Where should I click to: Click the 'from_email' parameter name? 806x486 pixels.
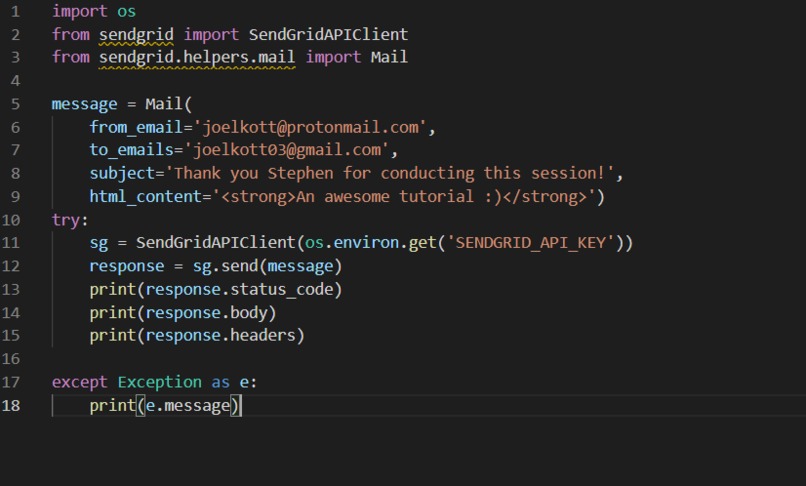[136, 127]
